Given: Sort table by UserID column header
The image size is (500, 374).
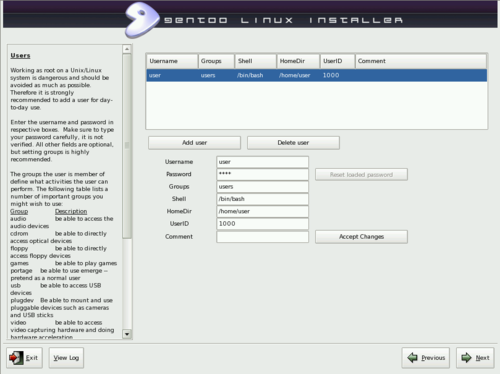Looking at the screenshot, I should [337, 61].
